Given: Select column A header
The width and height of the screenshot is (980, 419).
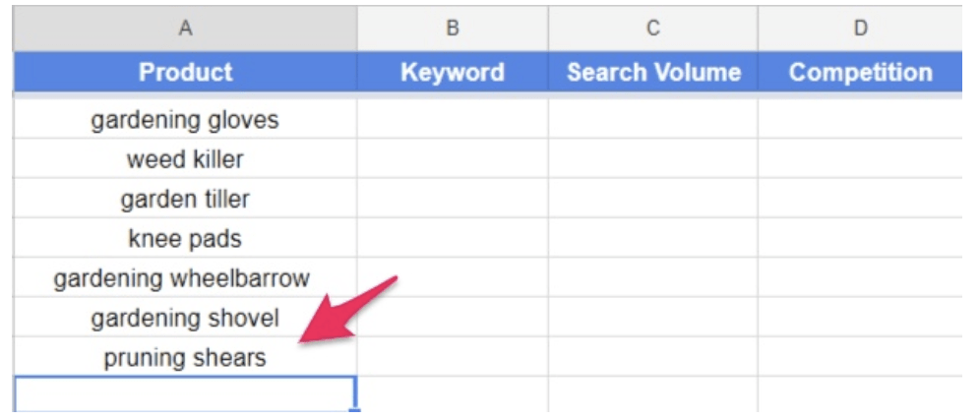Looking at the screenshot, I should pos(185,29).
